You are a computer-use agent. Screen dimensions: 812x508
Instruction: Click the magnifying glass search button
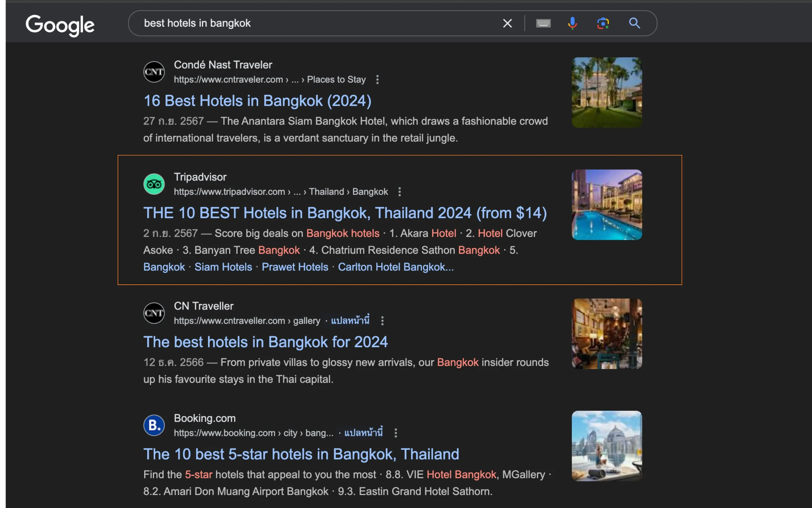(634, 23)
